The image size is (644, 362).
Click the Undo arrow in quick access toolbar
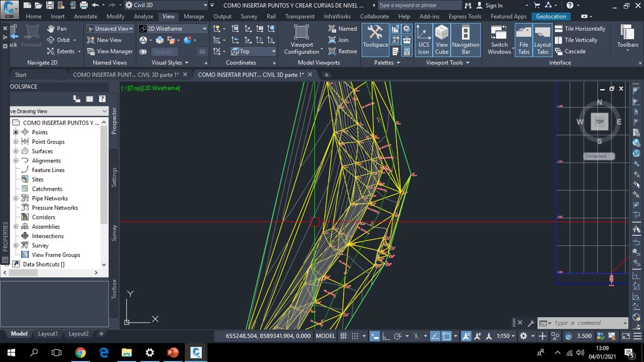(95, 5)
